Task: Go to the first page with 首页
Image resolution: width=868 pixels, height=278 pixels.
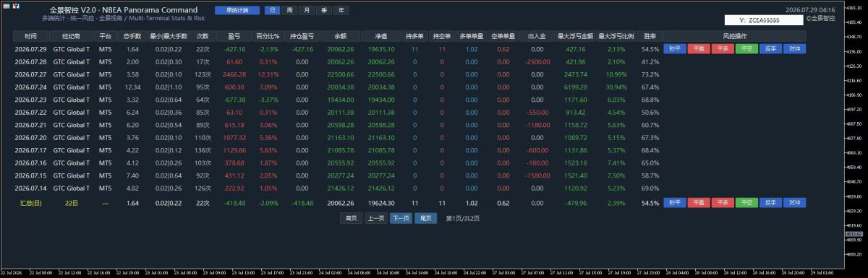Action: pos(351,217)
